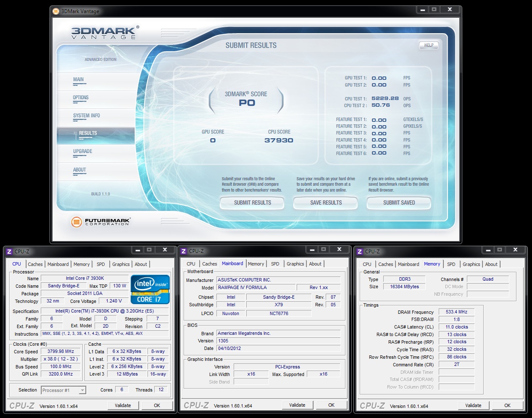The height and width of the screenshot is (418, 532).
Task: Click Validate in the Processor CPU-Z window
Action: click(x=123, y=405)
